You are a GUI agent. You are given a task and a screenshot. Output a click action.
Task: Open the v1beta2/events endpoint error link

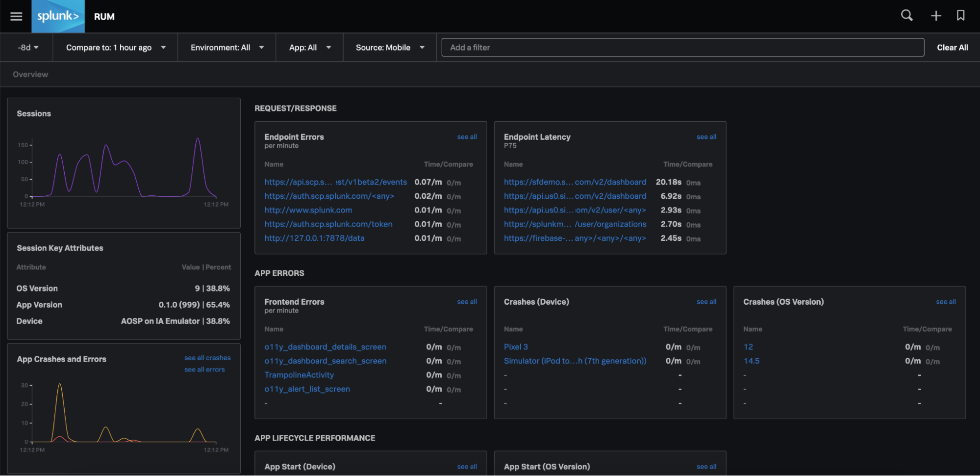tap(335, 182)
